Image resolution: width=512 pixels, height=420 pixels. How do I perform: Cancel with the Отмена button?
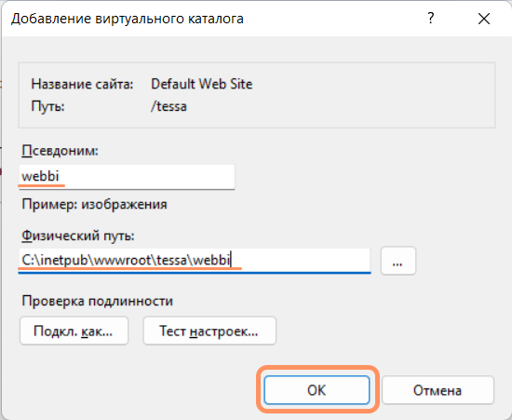click(x=438, y=390)
